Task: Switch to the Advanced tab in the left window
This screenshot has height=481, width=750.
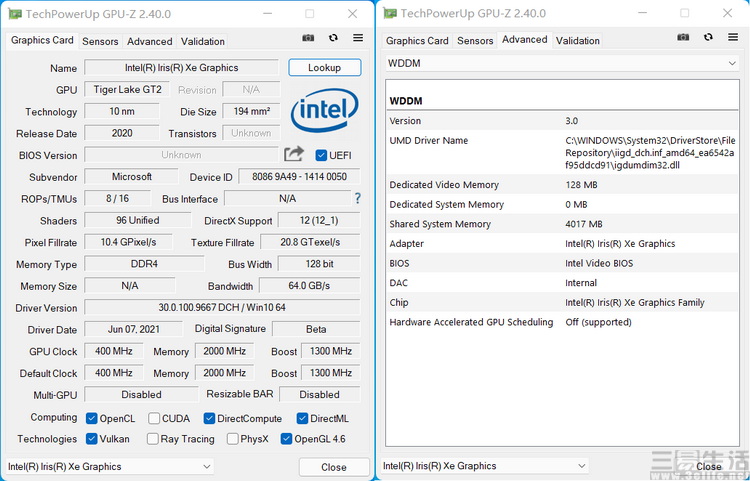Action: pos(149,42)
